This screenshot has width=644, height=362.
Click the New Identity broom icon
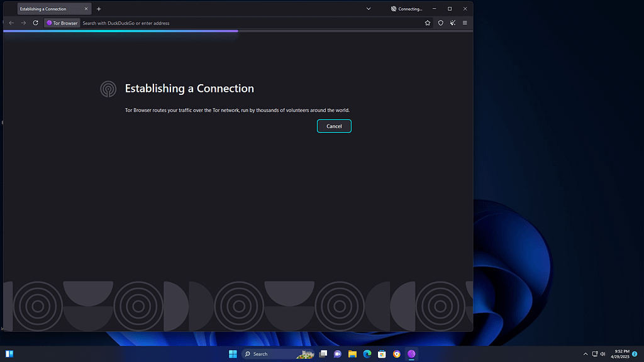click(453, 23)
